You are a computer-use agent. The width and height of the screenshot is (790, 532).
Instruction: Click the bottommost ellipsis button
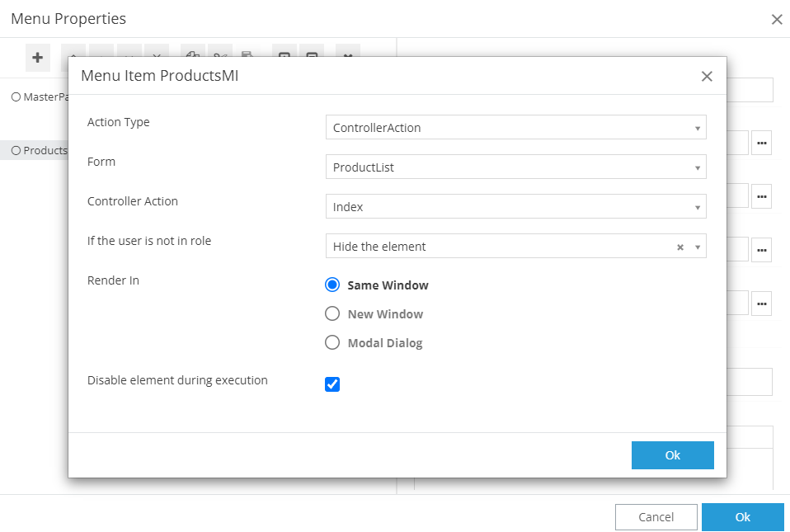[761, 303]
